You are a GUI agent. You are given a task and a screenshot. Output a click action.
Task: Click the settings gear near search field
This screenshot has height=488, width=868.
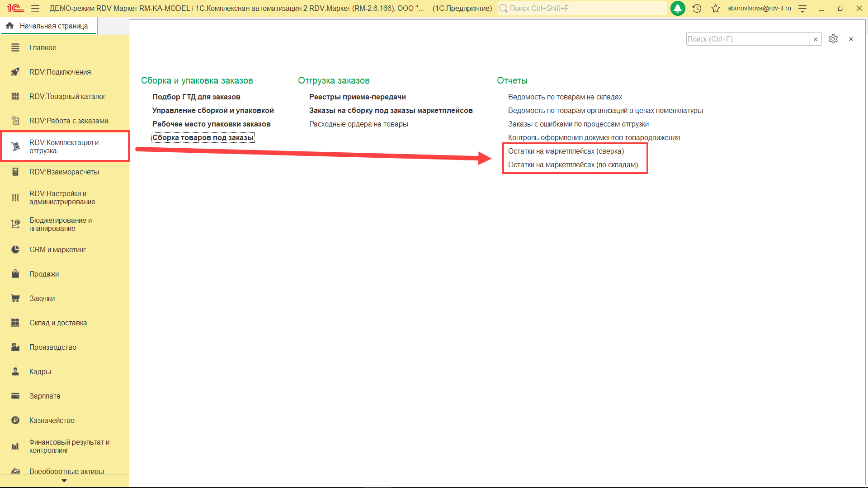[833, 39]
